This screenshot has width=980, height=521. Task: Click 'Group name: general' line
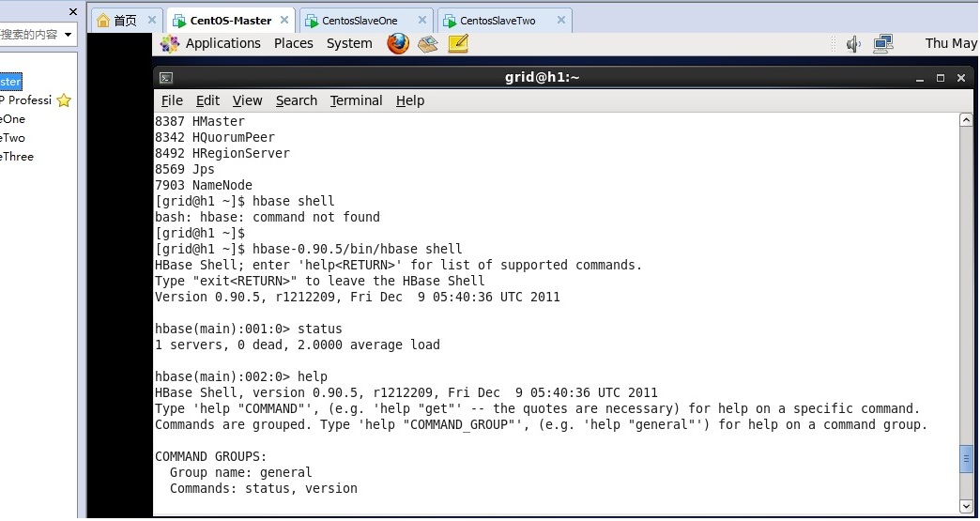(x=240, y=472)
